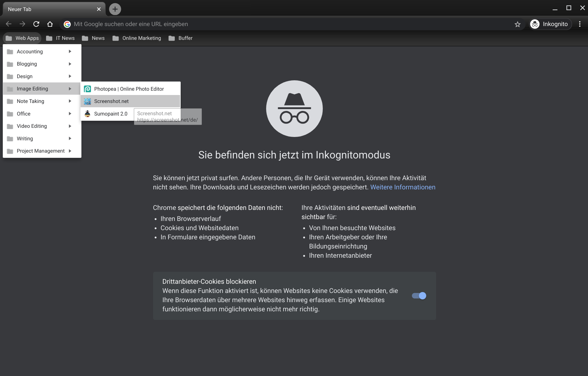The image size is (588, 376).
Task: Open the Chrome three-dot menu
Action: click(580, 24)
